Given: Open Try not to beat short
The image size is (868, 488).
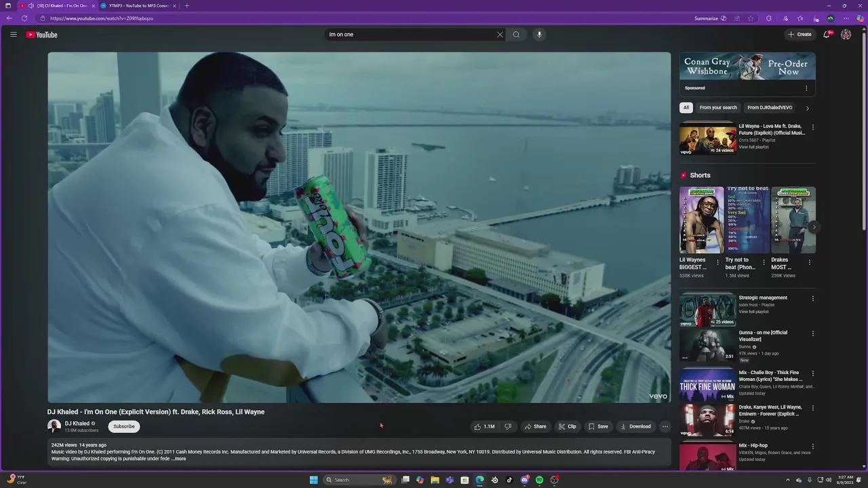Looking at the screenshot, I should (x=747, y=220).
